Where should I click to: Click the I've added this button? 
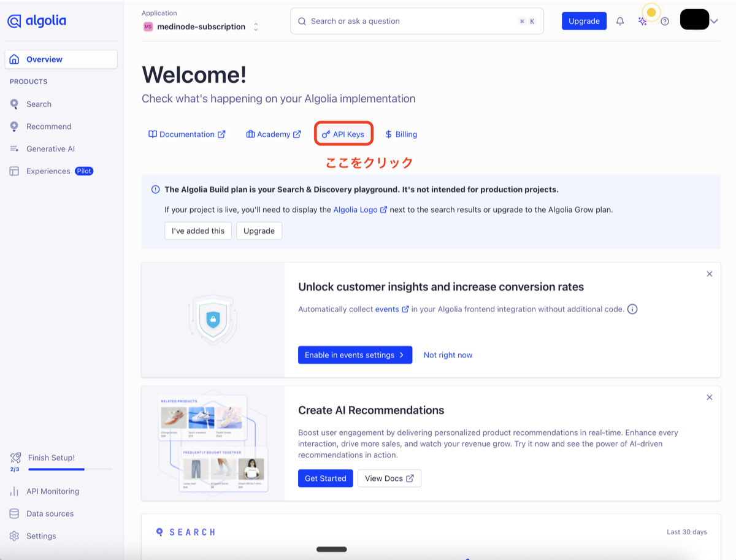[198, 231]
